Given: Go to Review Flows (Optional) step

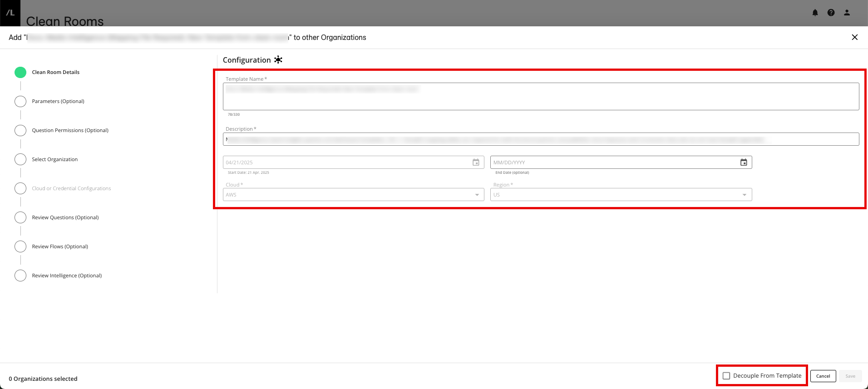Looking at the screenshot, I should pyautogui.click(x=60, y=246).
